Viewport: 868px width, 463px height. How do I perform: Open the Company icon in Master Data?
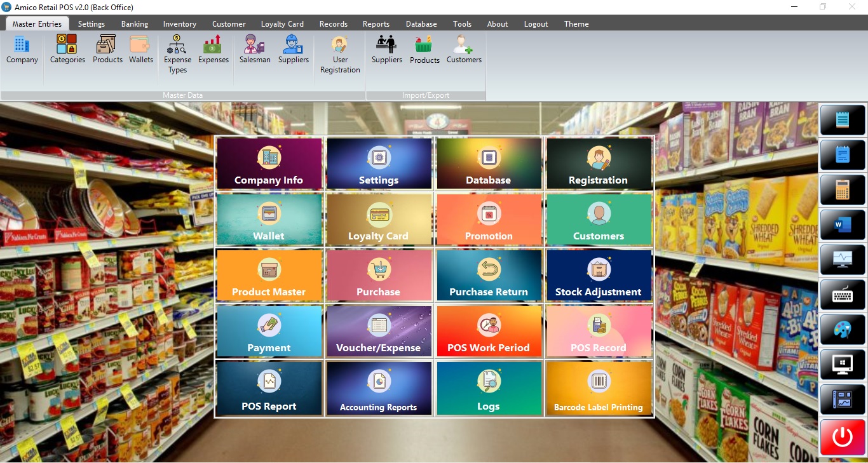tap(22, 50)
